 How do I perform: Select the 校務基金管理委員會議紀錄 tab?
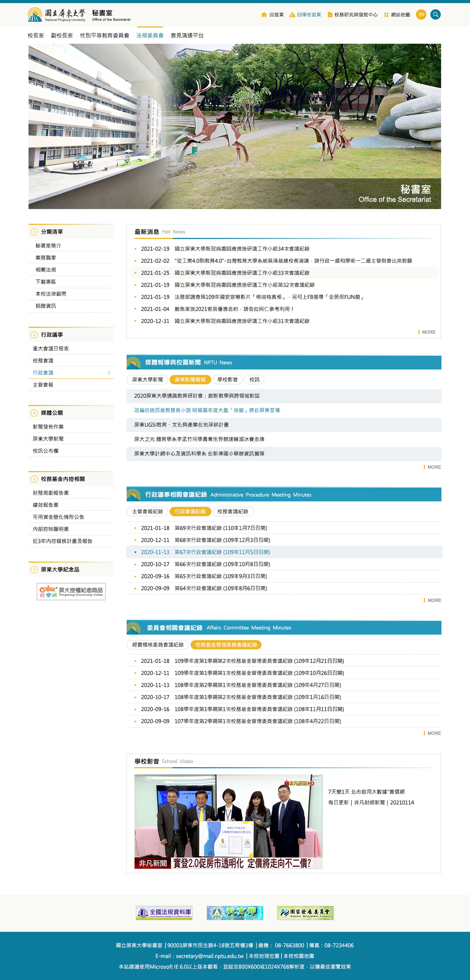coord(226,645)
